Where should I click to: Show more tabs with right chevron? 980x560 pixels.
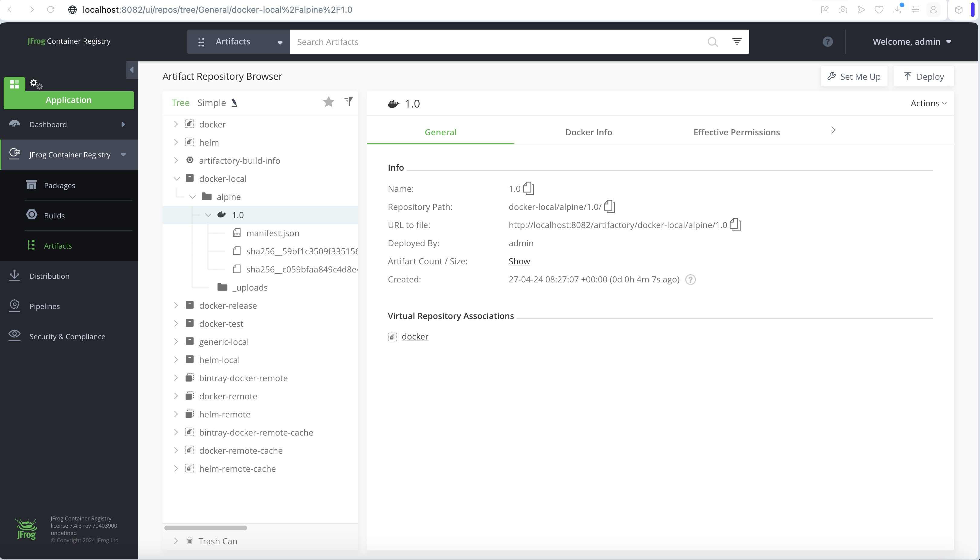coord(833,130)
